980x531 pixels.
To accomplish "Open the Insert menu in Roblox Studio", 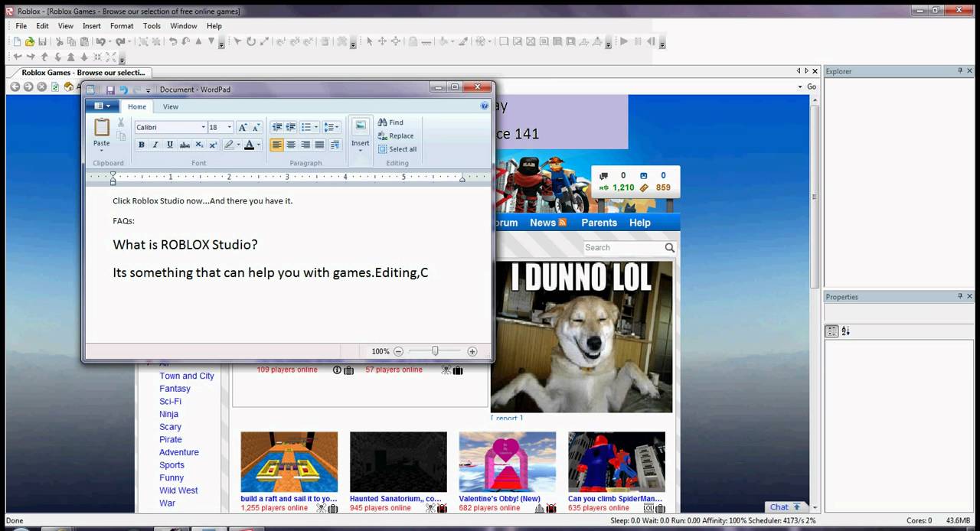I will [x=92, y=26].
